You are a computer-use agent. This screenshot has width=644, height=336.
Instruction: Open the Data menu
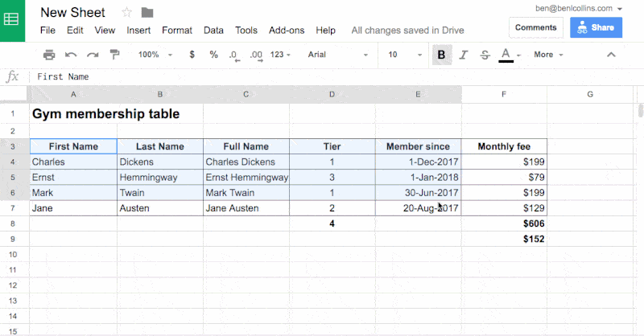click(x=213, y=31)
